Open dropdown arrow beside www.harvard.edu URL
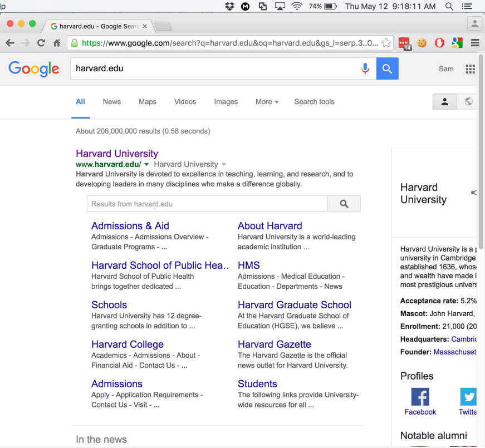The height and width of the screenshot is (448, 485). pyautogui.click(x=146, y=165)
